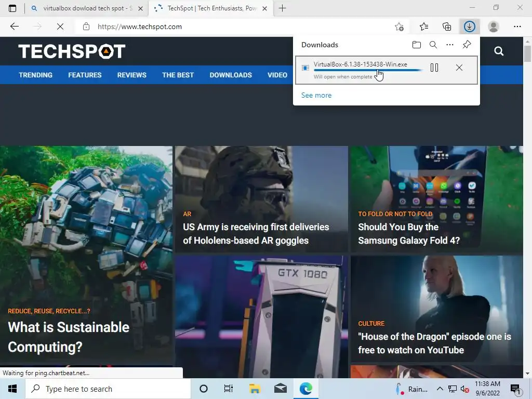The image size is (532, 399).
Task: Open the TRENDING menu
Action: (36, 75)
